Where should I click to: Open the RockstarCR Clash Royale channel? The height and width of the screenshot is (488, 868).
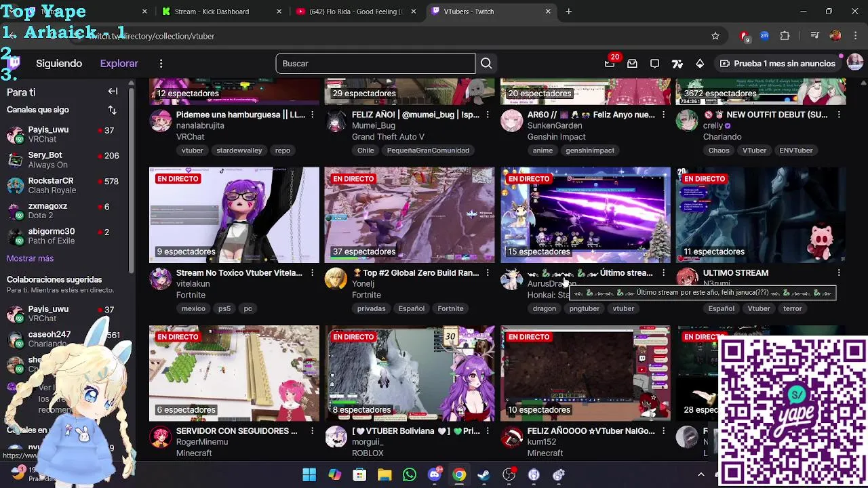click(64, 185)
